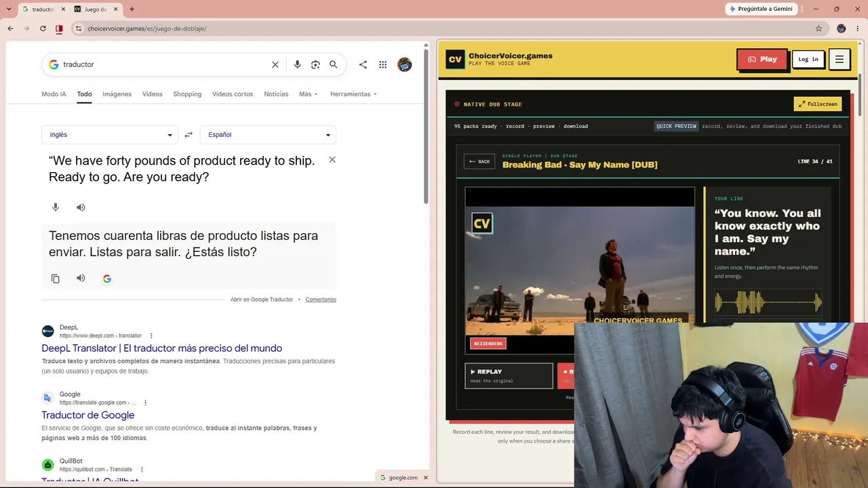Image resolution: width=868 pixels, height=488 pixels.
Task: Open the Español target language dropdown
Action: tap(268, 135)
